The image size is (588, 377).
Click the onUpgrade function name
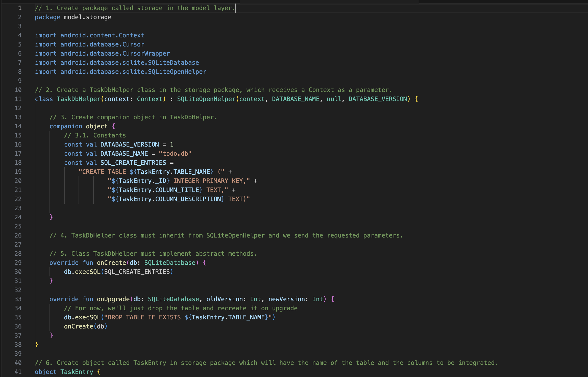(x=113, y=299)
